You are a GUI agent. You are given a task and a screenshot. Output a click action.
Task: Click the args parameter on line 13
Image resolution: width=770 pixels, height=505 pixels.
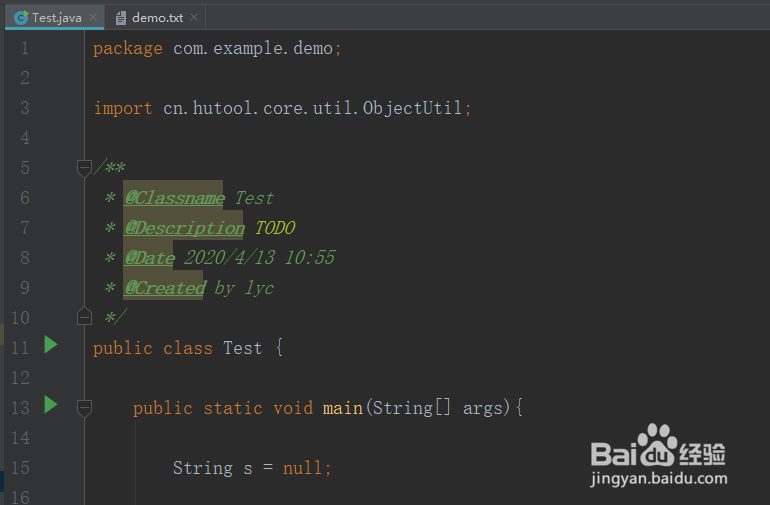(483, 409)
